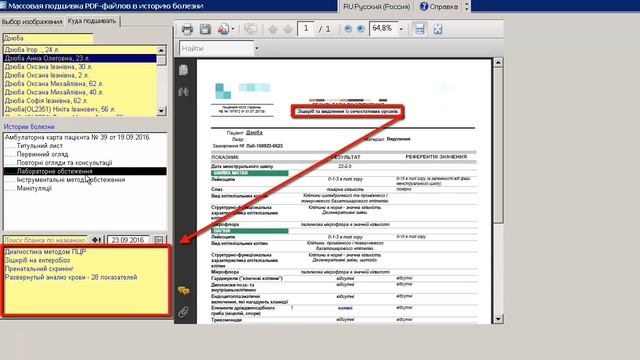Image resolution: width=640 pixels, height=360 pixels.
Task: Select patient Дзюба Оксана Іванівна, 30 л.
Action: click(80, 67)
